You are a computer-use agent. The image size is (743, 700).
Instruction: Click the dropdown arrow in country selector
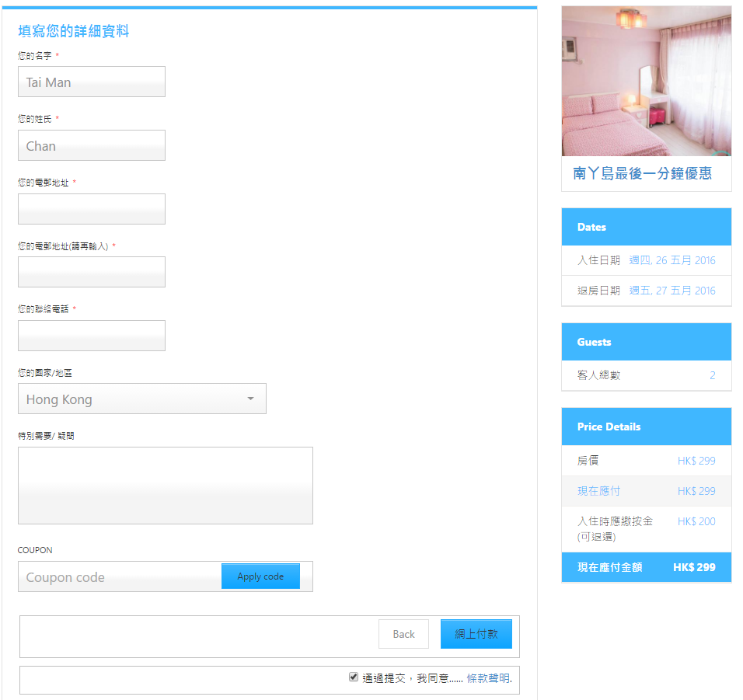[250, 399]
